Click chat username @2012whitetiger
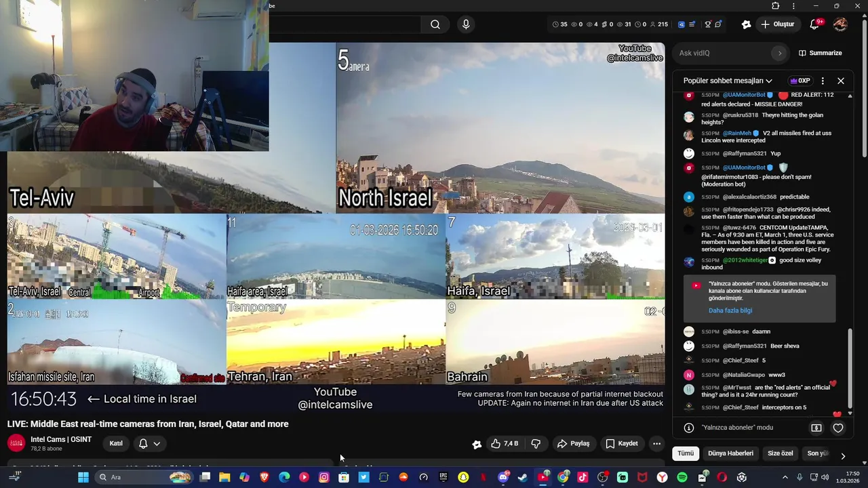This screenshot has height=488, width=868. pos(745,260)
